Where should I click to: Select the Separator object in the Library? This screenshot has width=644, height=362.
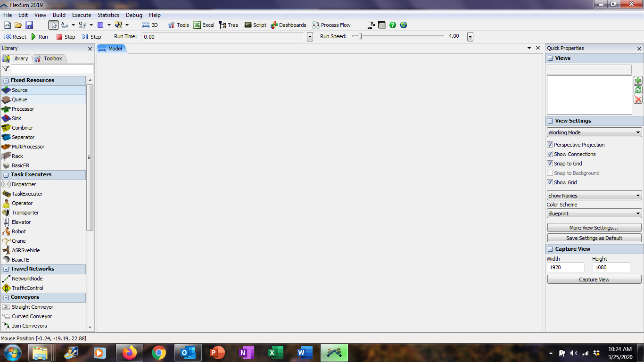(x=43, y=137)
